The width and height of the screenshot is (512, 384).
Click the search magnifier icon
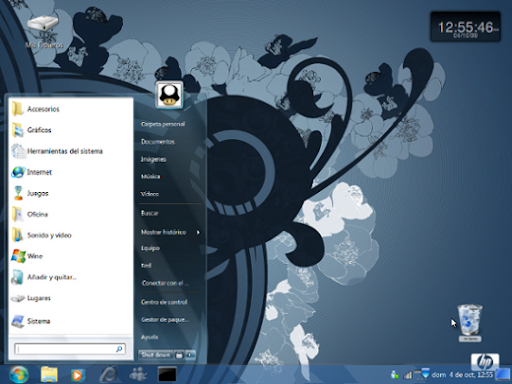[x=119, y=349]
